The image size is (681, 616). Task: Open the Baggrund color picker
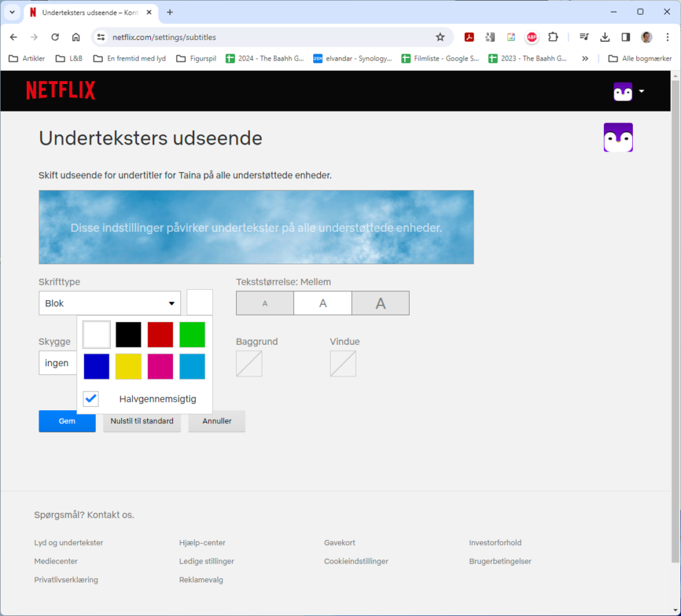point(249,363)
